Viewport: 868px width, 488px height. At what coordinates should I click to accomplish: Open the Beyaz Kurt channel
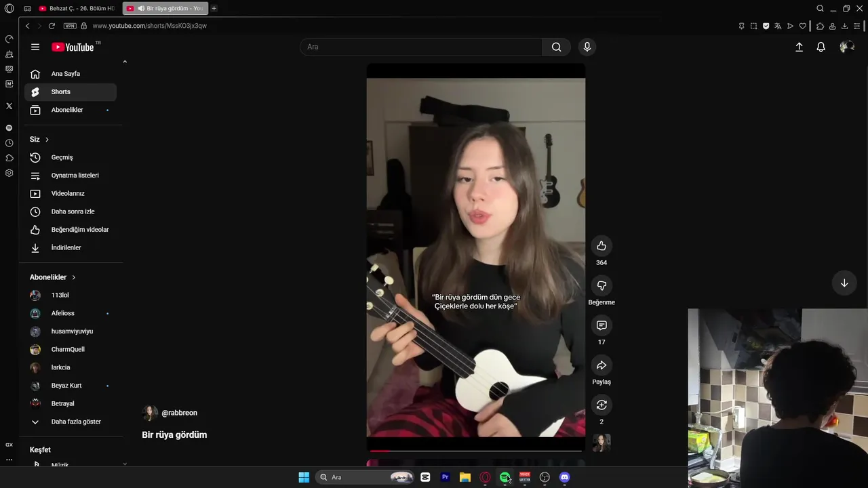[x=71, y=386]
